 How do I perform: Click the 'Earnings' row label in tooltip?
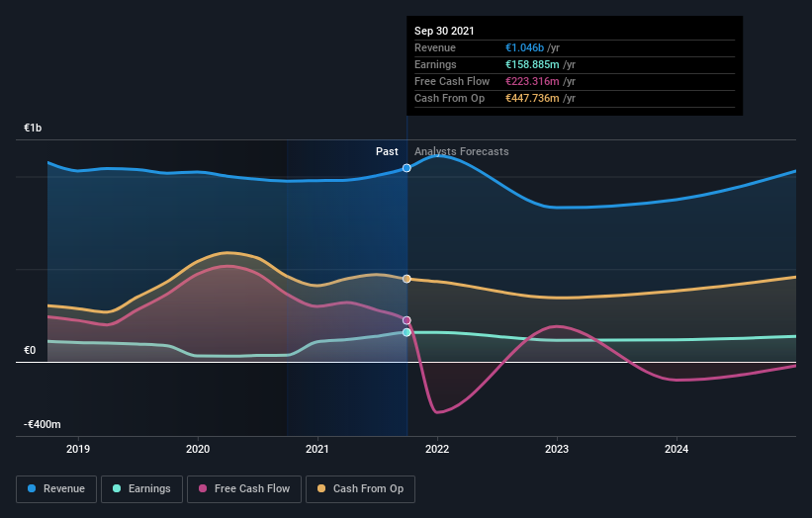coord(435,64)
